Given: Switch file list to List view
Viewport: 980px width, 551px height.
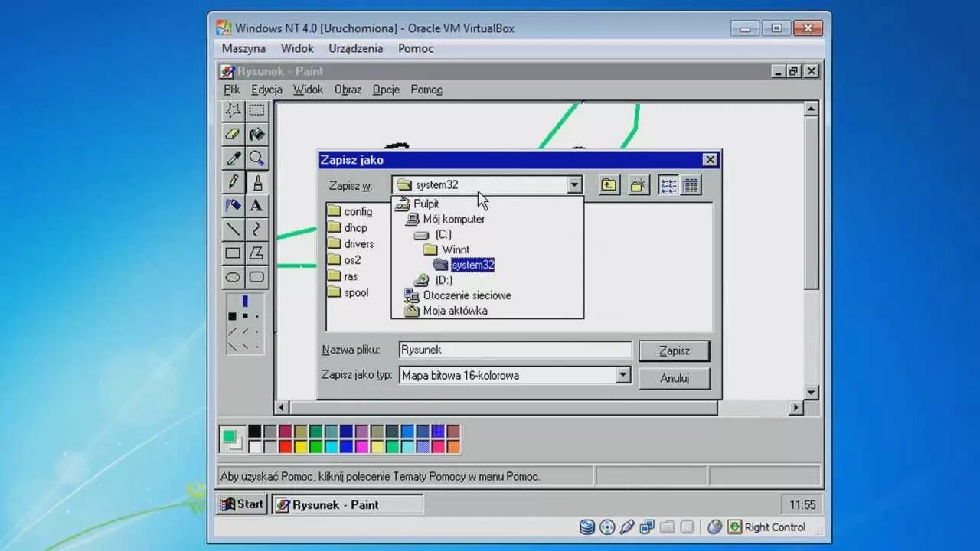Looking at the screenshot, I should (x=668, y=185).
